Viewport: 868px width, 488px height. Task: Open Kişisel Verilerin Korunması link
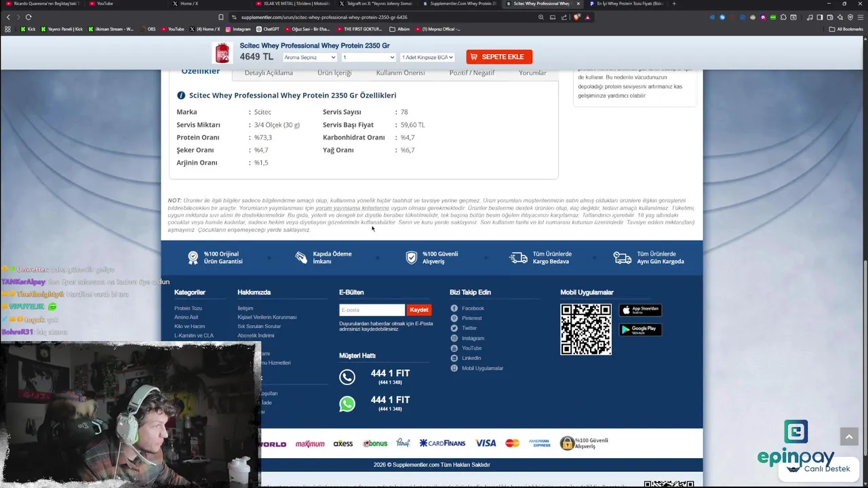coord(267,317)
